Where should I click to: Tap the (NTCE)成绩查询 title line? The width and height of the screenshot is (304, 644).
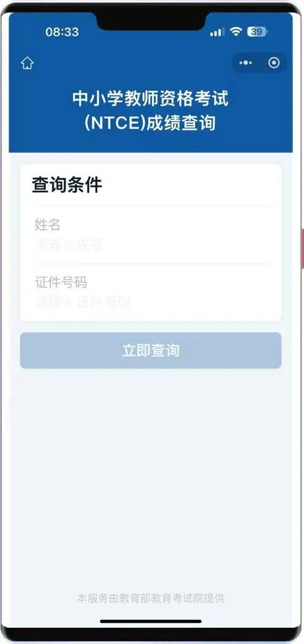tap(150, 123)
